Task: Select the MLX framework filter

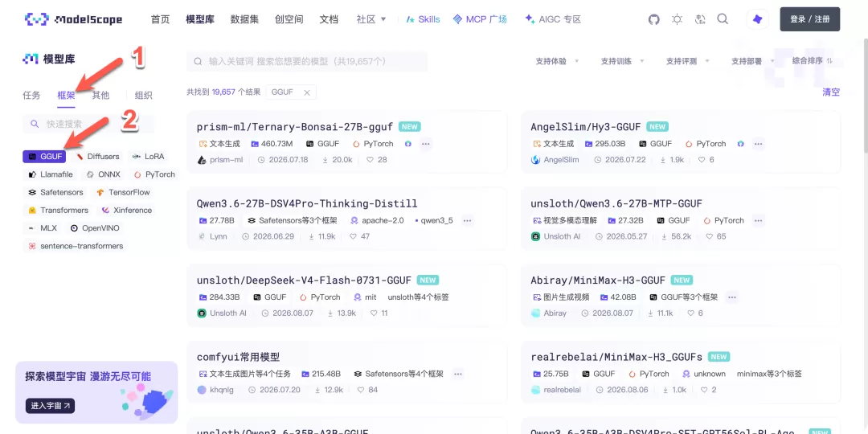Action: coord(43,228)
